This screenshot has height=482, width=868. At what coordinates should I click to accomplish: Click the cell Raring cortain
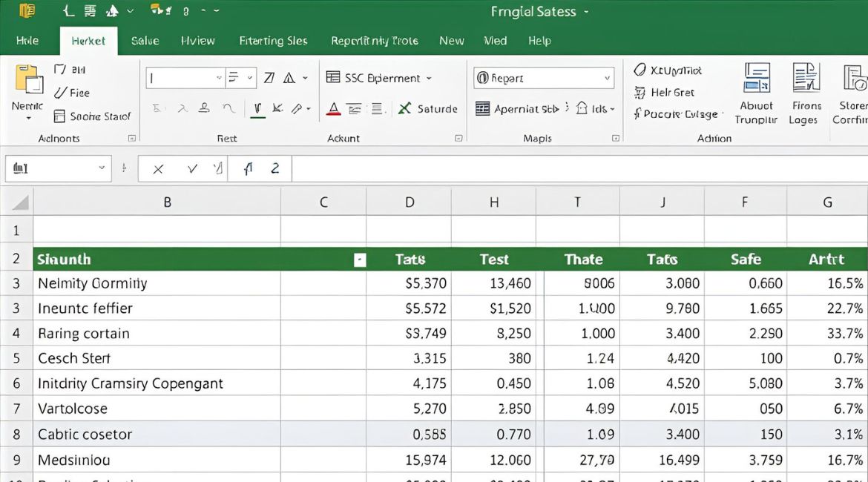(157, 334)
